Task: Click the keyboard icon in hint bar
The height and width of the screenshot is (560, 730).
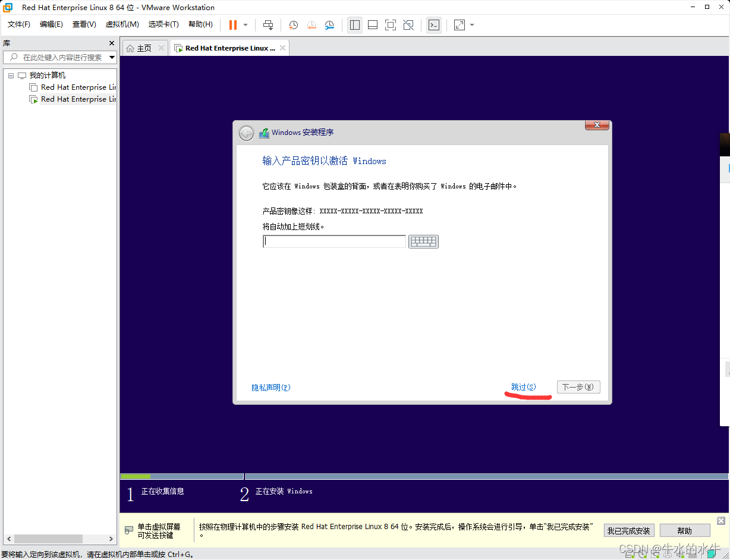Action: pyautogui.click(x=129, y=530)
